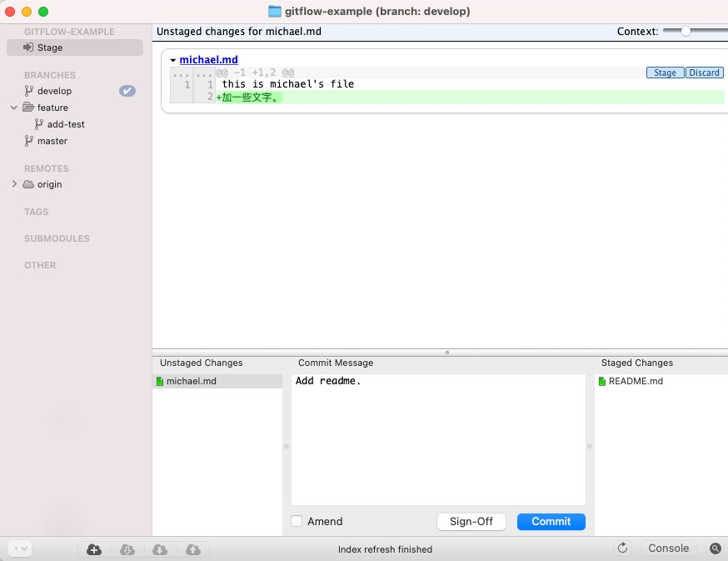Viewport: 728px width, 561px height.
Task: Click the checkmark badge on develop branch
Action: 127,91
